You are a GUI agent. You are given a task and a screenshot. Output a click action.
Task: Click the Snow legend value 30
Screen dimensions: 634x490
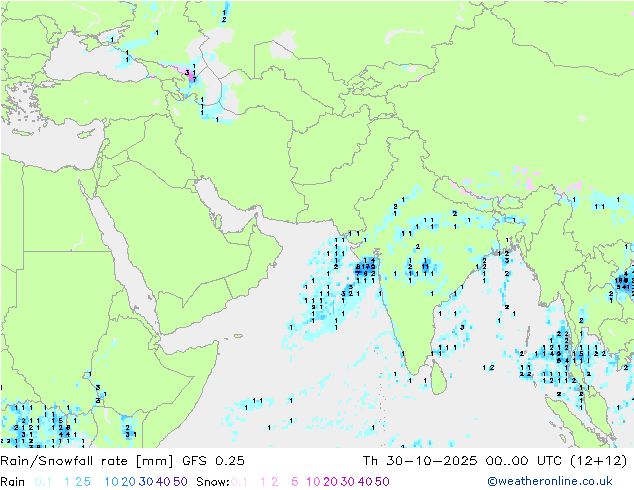pos(348,482)
